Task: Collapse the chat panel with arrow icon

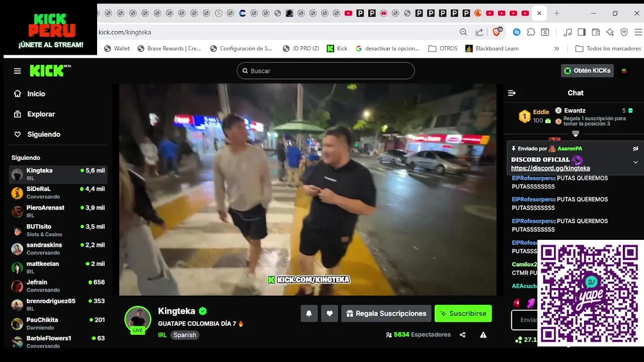Action: 512,93
